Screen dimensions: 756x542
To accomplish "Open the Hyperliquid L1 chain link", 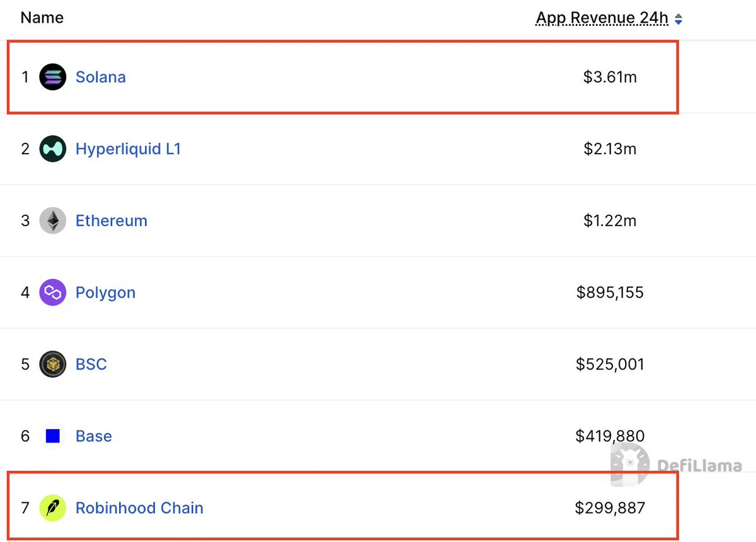I will (129, 149).
